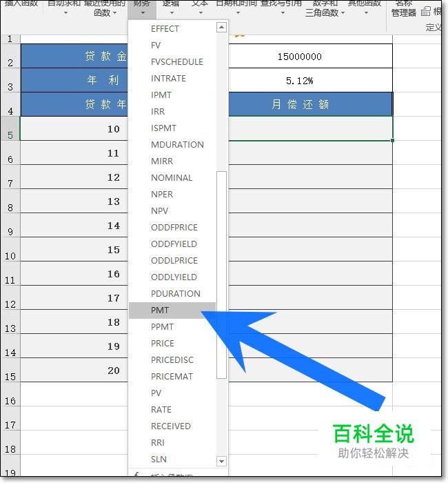Collapse the 财务 (Financial) ribbon dropdown
This screenshot has width=448, height=483.
(x=142, y=8)
